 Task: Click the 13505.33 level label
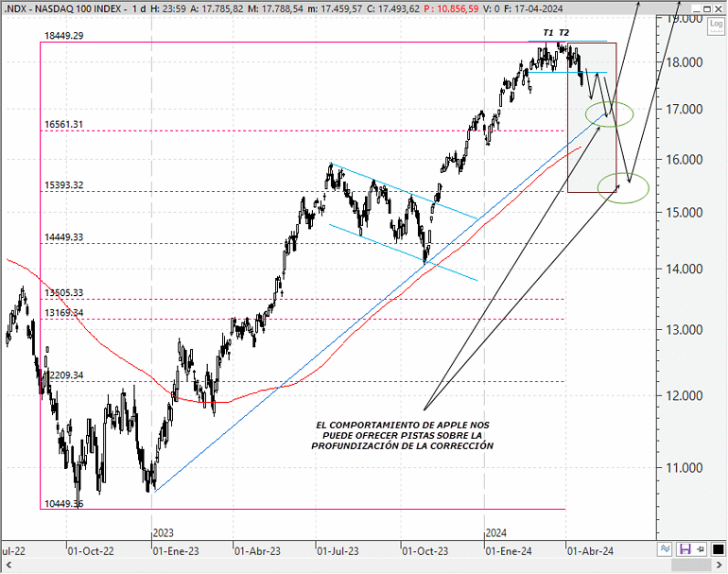[x=64, y=292]
